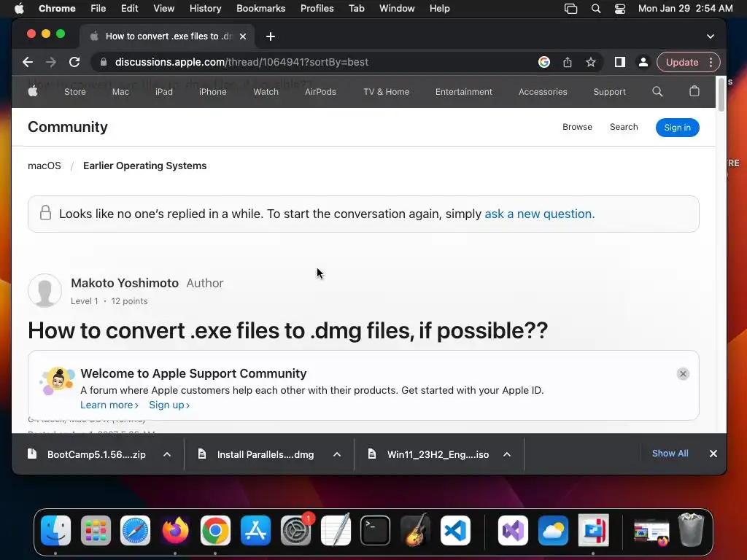747x560 pixels.
Task: Open Entertainment in Apple navigation
Action: click(463, 91)
